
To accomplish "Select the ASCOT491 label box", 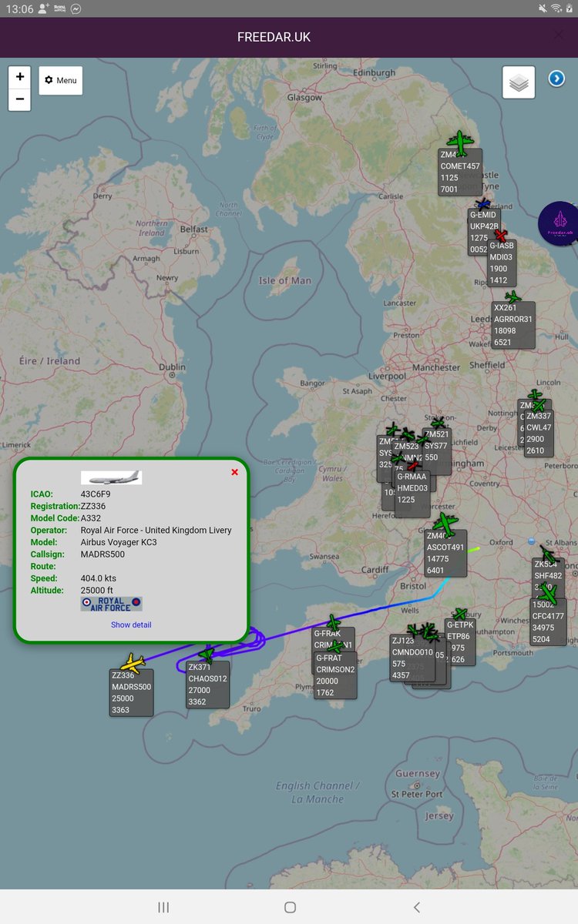I will [445, 554].
